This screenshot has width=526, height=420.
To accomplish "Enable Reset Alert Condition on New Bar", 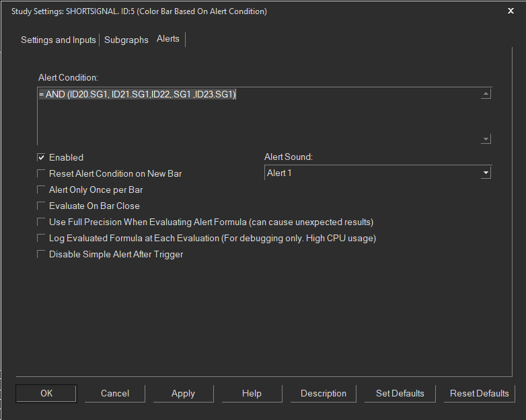I will 41,173.
